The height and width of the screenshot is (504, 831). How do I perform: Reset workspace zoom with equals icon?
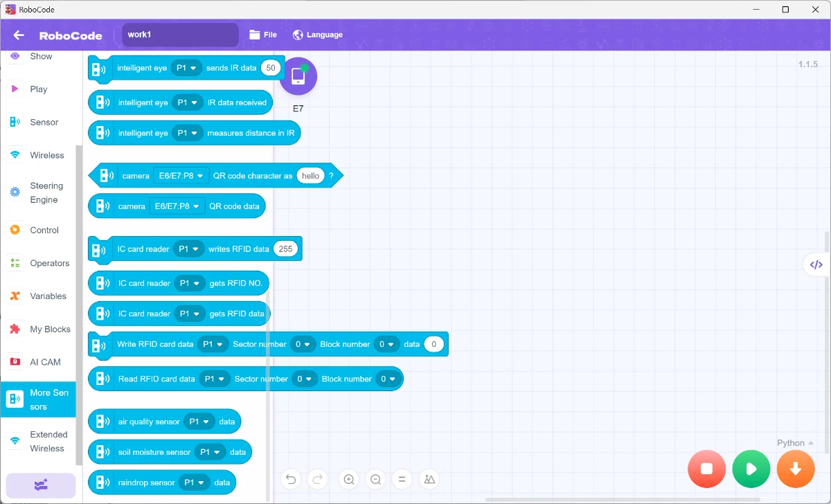(402, 479)
